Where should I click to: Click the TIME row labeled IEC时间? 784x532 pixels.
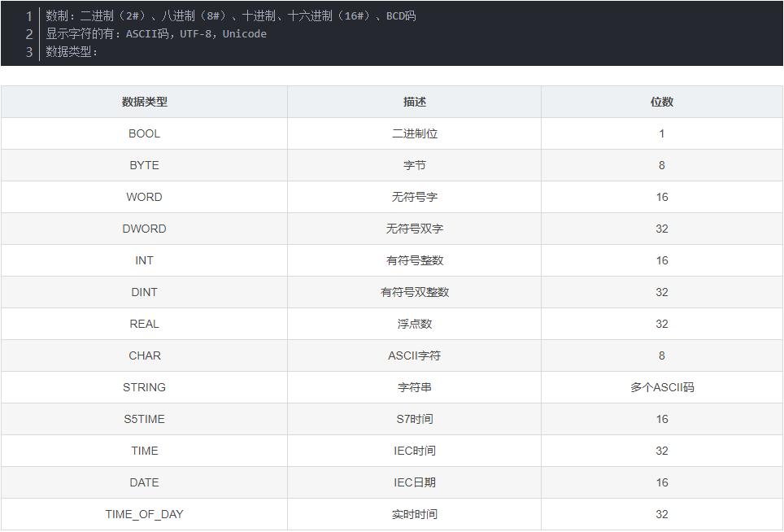click(413, 451)
